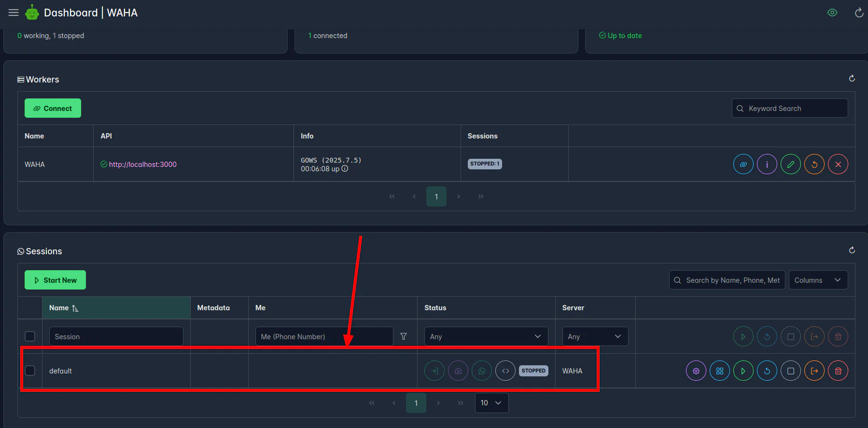Click the Connect button
The height and width of the screenshot is (428, 868).
(53, 108)
